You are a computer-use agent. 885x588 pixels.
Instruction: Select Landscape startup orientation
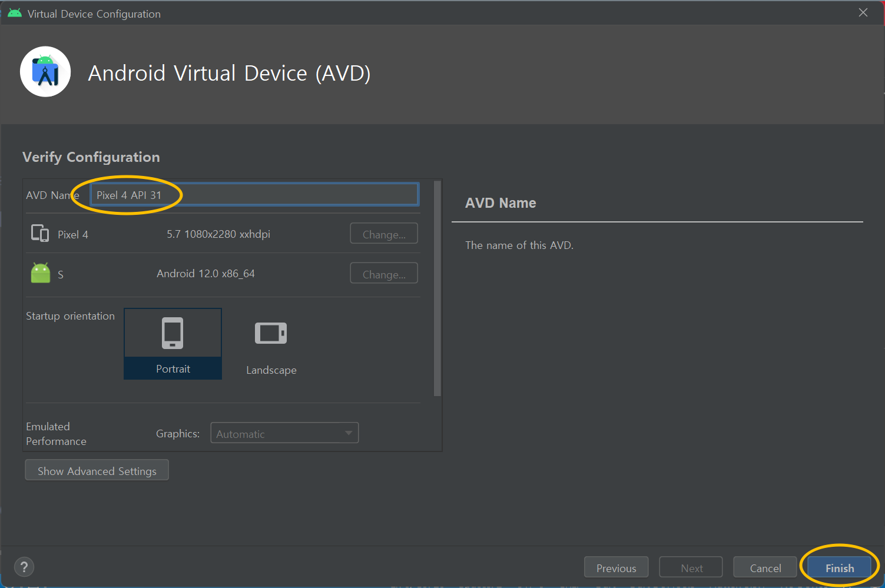(x=271, y=347)
